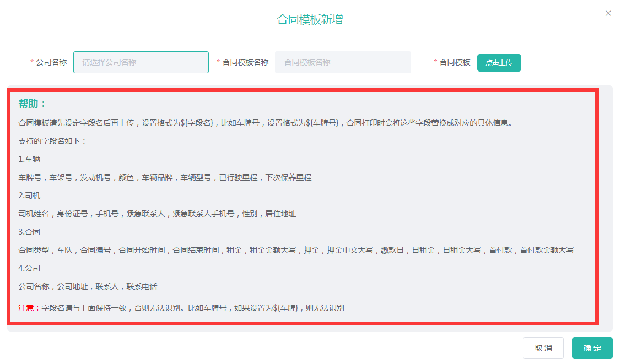Select the 2.司机 section heading
Screen dimensions: 621x364
click(29, 195)
